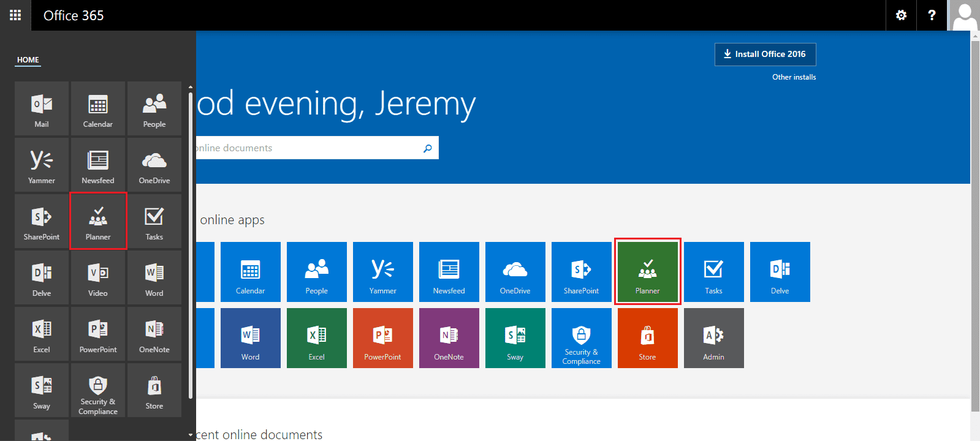Open the user profile avatar

tap(965, 15)
